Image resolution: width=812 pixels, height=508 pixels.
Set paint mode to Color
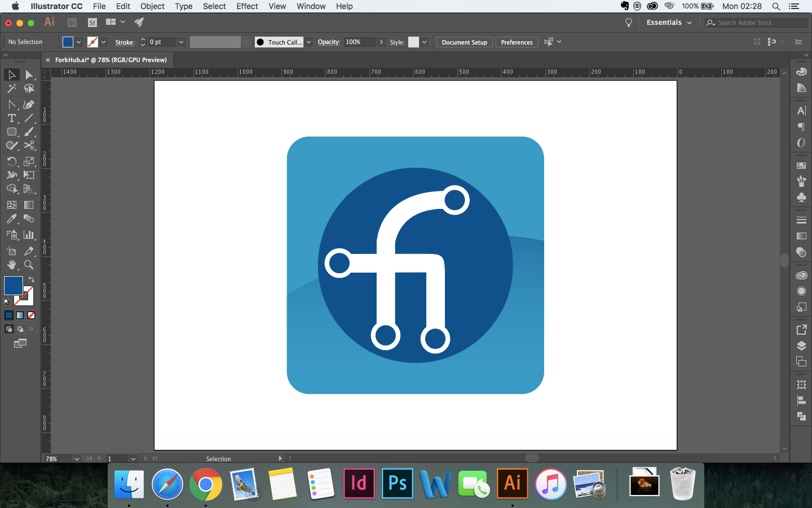tap(8, 316)
